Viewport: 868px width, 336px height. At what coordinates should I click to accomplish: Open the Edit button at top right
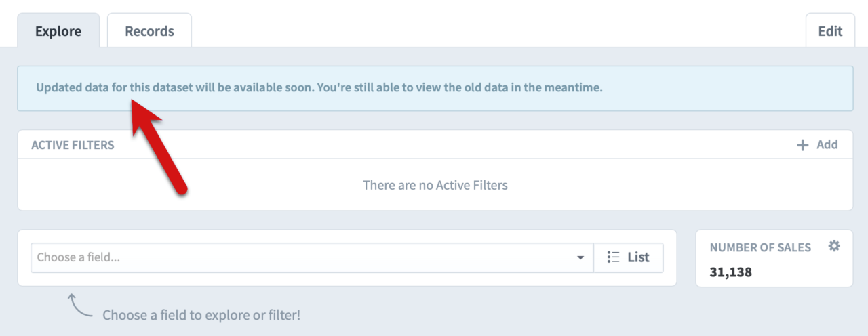coord(830,30)
